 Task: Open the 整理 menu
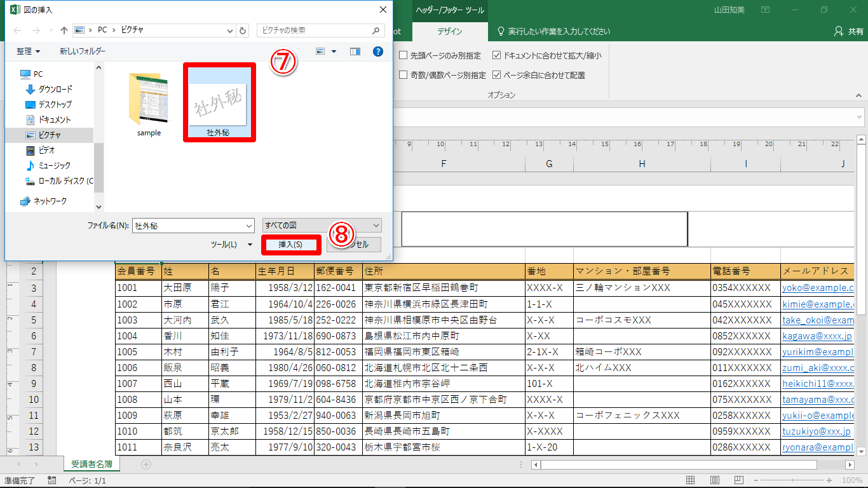pos(29,51)
